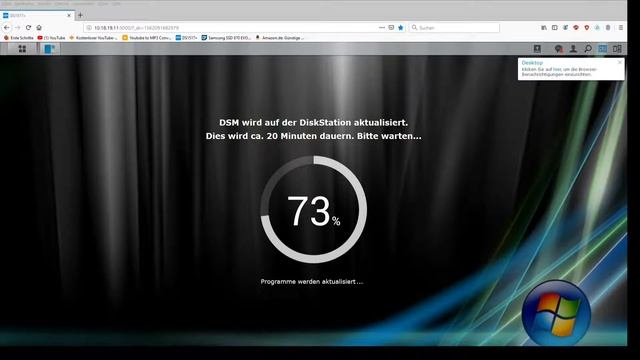This screenshot has width=640, height=360.
Task: Open the DSM upload queue icon
Action: click(537, 49)
